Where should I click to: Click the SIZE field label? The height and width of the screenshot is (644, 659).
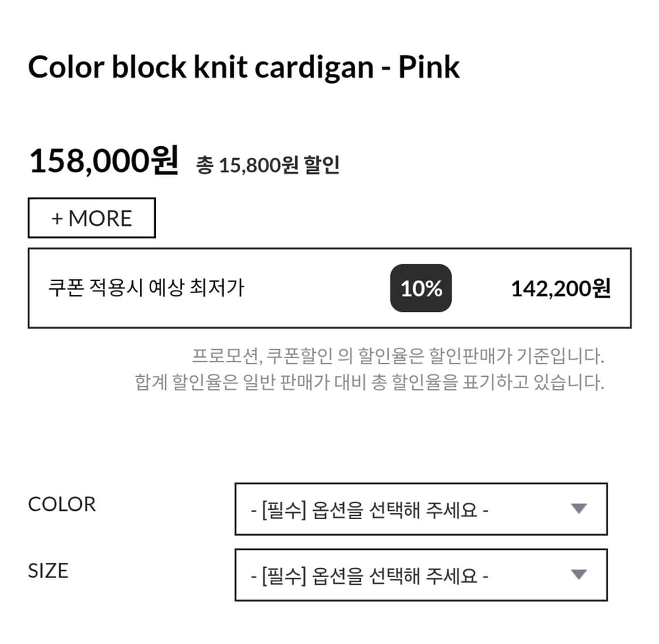(48, 570)
